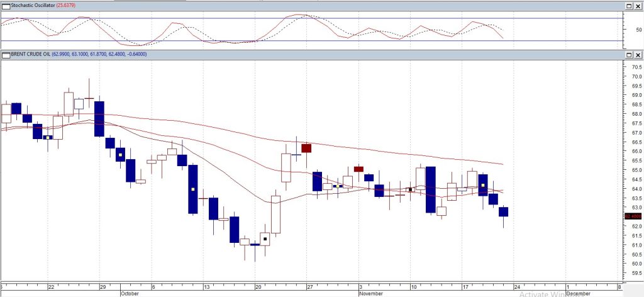Click the November label on date axis

[371, 293]
